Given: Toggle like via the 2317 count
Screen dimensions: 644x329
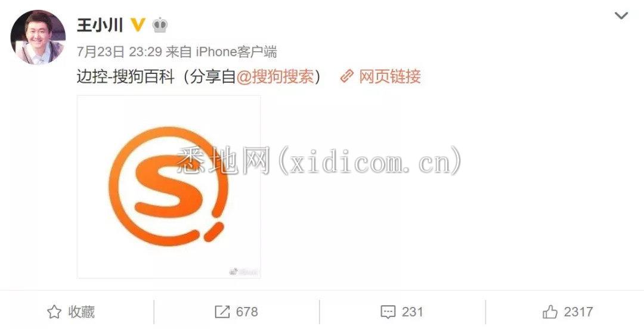Looking at the screenshot, I should [578, 312].
